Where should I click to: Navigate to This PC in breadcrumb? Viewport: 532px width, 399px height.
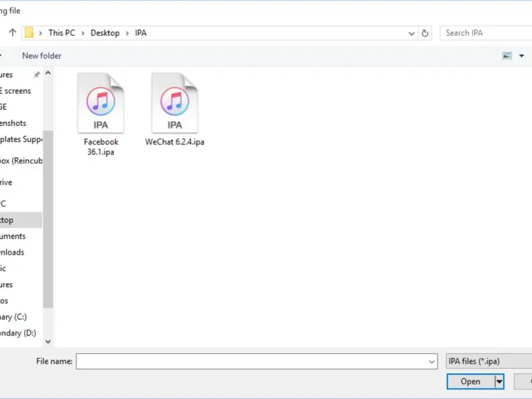pyautogui.click(x=61, y=33)
